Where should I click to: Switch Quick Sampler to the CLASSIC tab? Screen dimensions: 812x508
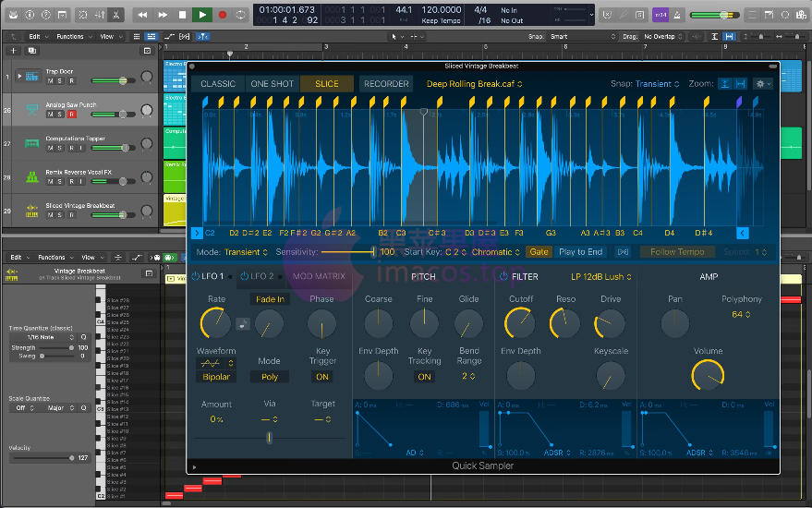pos(218,84)
